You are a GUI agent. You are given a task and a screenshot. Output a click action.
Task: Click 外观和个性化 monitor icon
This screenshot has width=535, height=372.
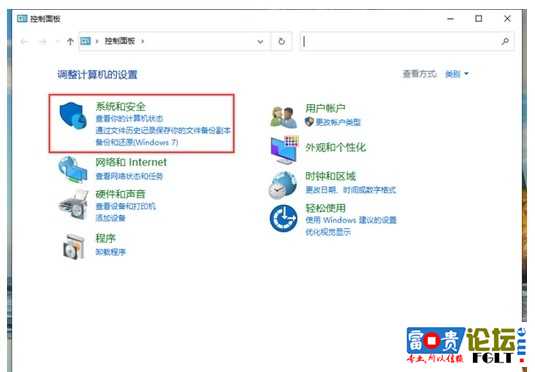[285, 150]
